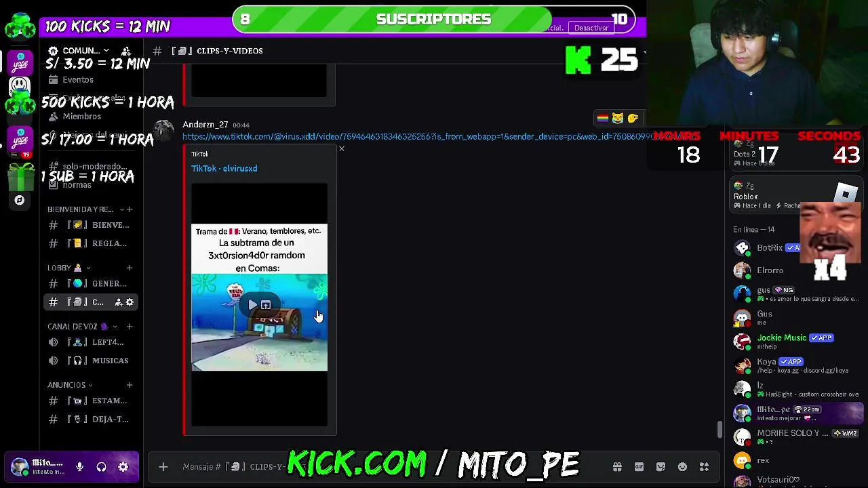Image resolution: width=868 pixels, height=488 pixels.
Task: Open Miembros in the channel sidebar
Action: point(81,117)
